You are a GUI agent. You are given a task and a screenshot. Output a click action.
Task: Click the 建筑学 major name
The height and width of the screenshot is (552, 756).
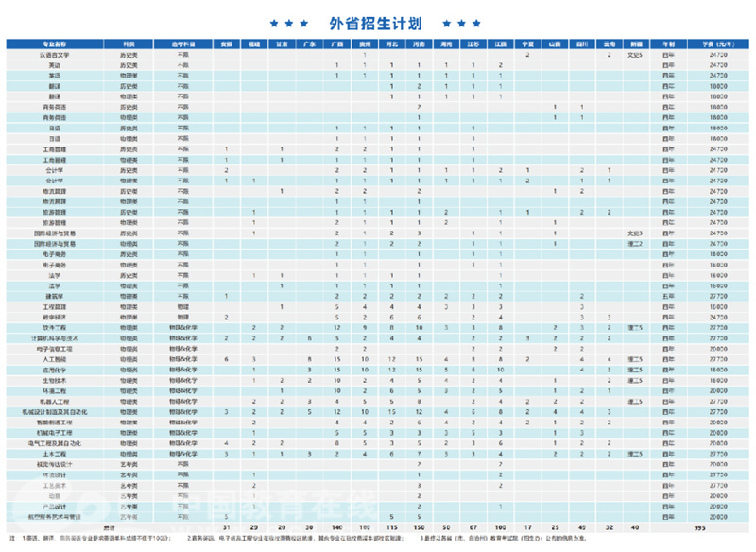tap(55, 297)
